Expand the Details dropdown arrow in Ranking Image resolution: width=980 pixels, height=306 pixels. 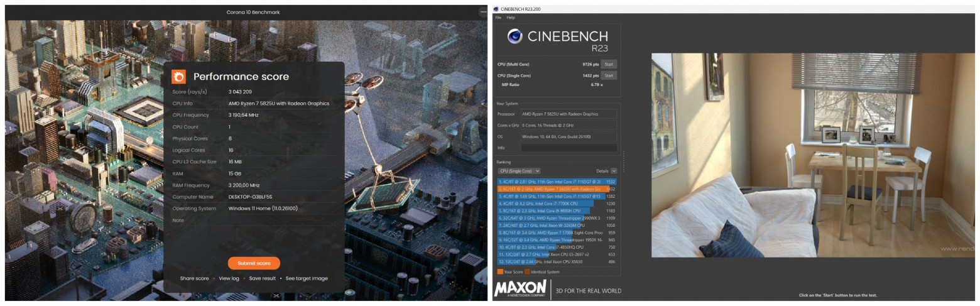tap(614, 171)
